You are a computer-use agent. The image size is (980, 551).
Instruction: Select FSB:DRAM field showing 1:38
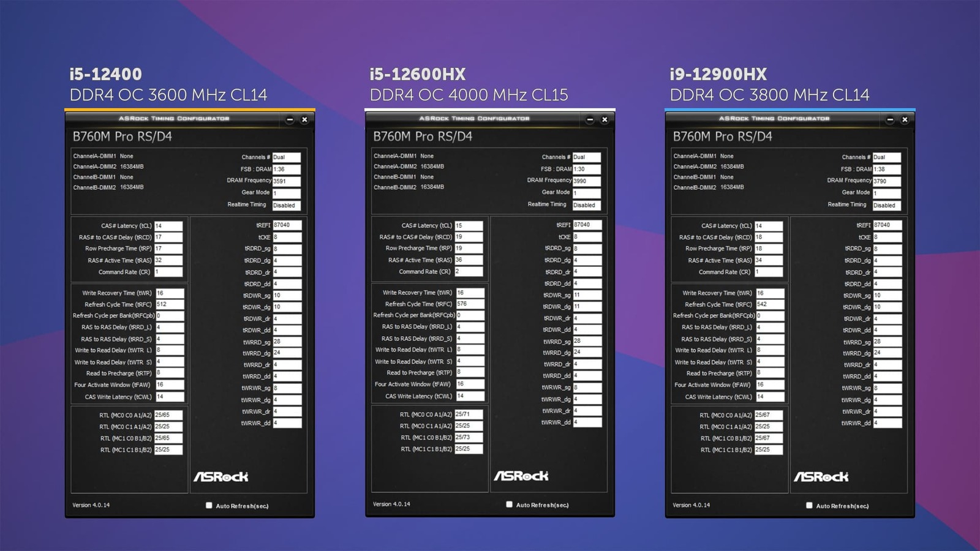887,169
